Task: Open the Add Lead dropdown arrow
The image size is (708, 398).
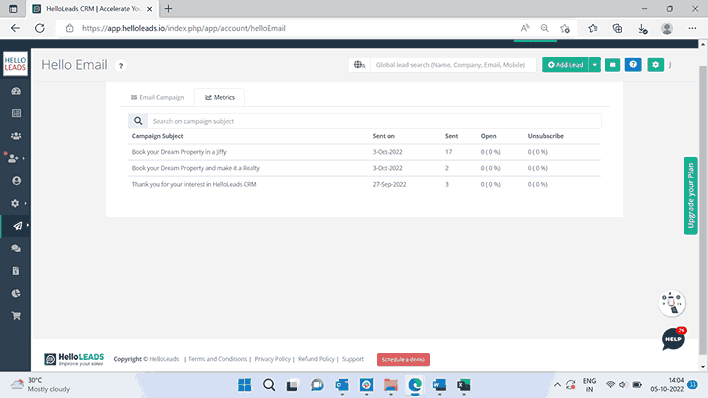Action: (595, 65)
